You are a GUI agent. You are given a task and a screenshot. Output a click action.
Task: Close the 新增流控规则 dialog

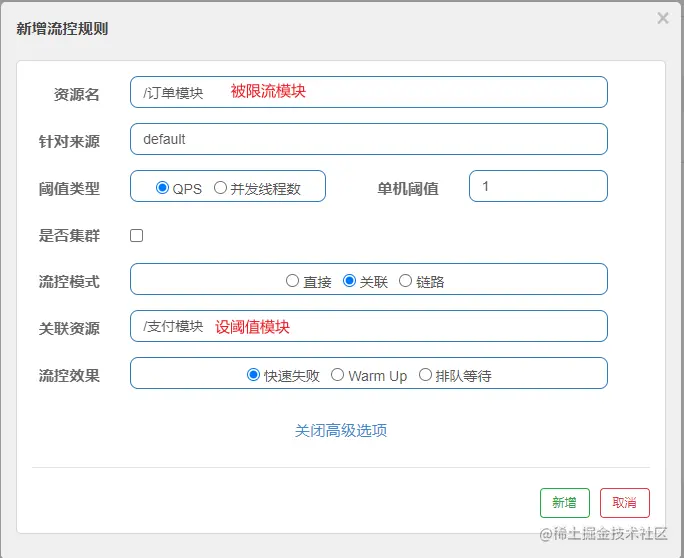click(x=663, y=18)
